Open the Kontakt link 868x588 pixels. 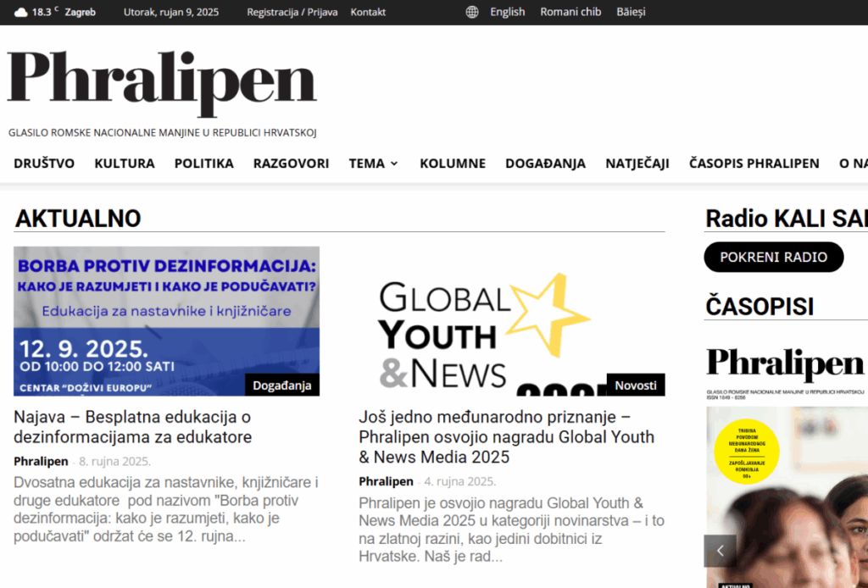368,12
